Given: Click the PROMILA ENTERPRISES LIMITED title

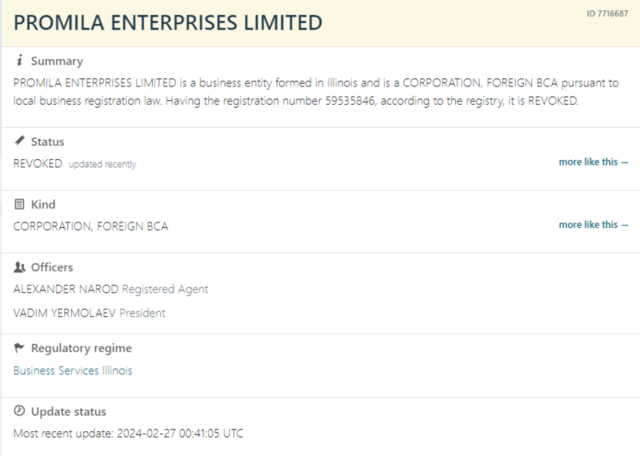Looking at the screenshot, I should [x=168, y=22].
